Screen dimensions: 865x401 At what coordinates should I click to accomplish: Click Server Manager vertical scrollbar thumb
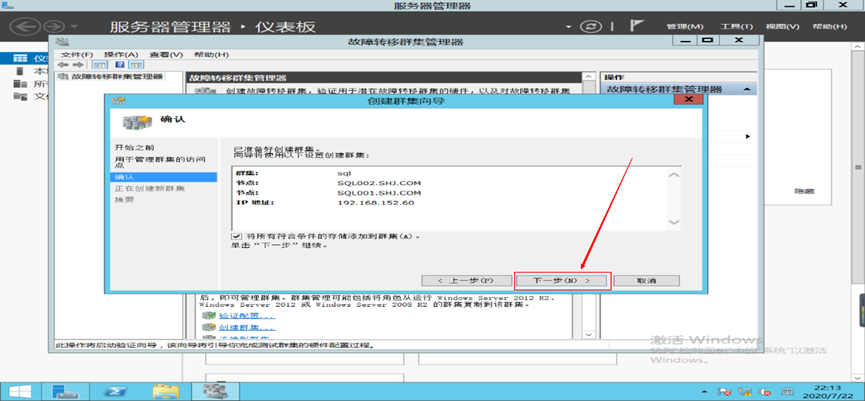(x=858, y=167)
